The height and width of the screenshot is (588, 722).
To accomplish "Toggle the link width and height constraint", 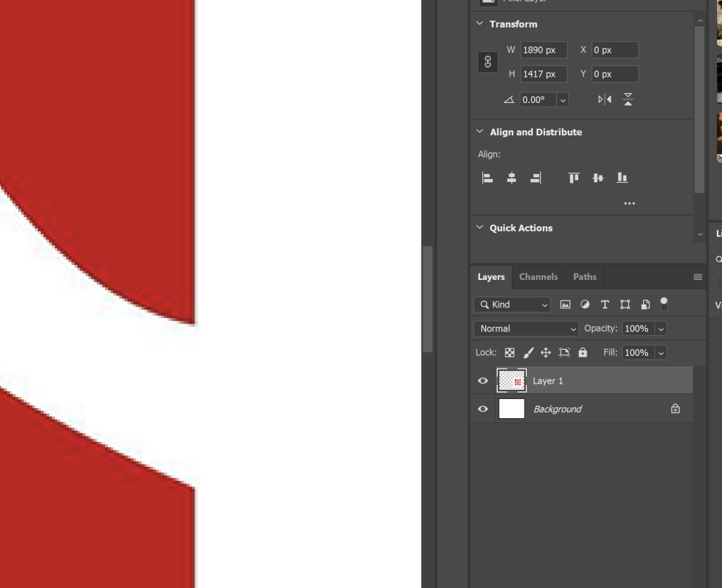I will click(488, 62).
